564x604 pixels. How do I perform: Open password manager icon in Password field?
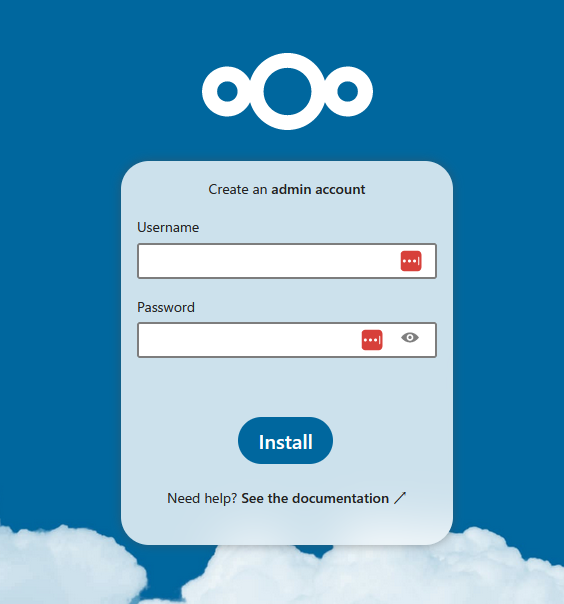click(372, 340)
